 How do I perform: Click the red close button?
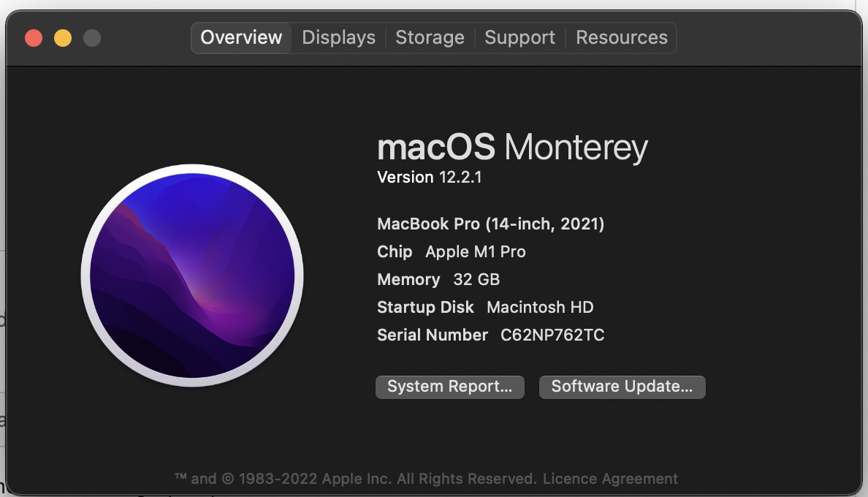(x=34, y=37)
